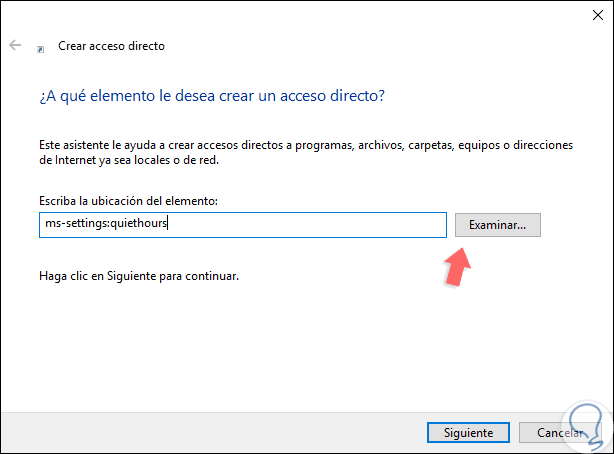Viewport: 614px width, 454px height.
Task: Click the red arrow pointing at Examinar
Action: tap(459, 268)
